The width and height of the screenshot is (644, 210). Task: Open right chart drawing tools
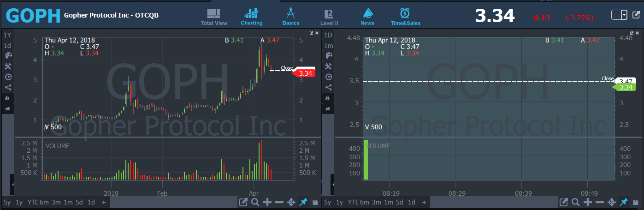click(328, 66)
